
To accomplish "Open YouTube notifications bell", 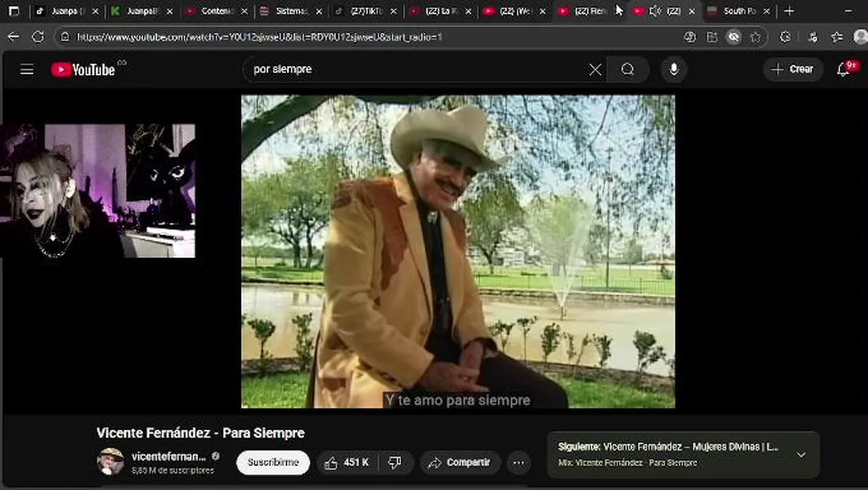I will tap(844, 69).
